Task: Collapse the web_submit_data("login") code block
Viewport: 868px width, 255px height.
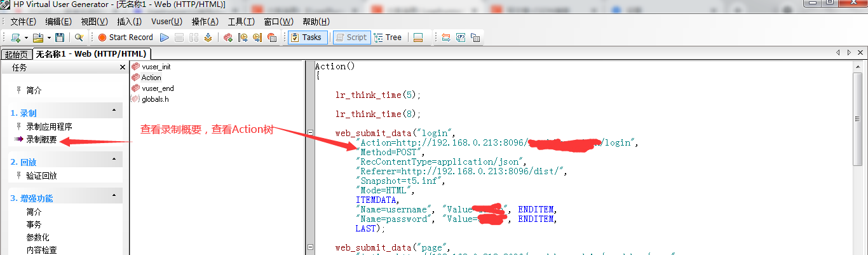Action: tap(311, 133)
